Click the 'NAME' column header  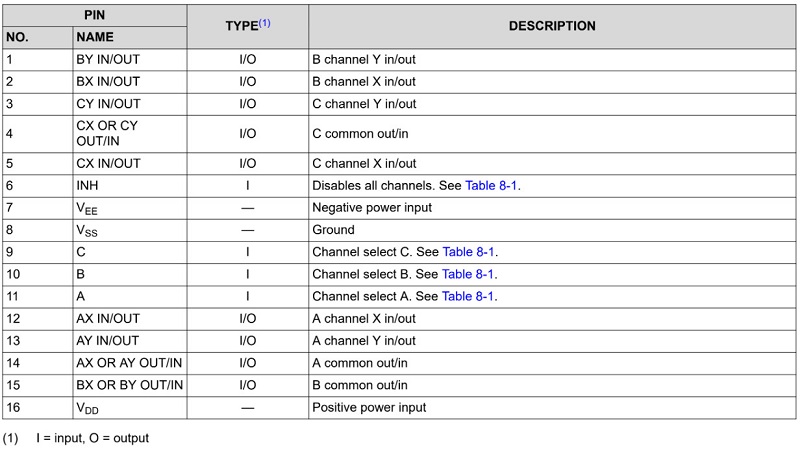[130, 37]
